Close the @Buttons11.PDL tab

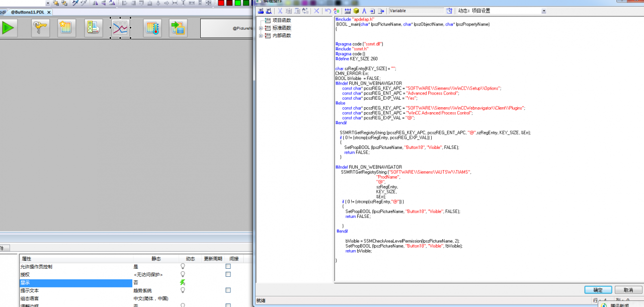(49, 12)
